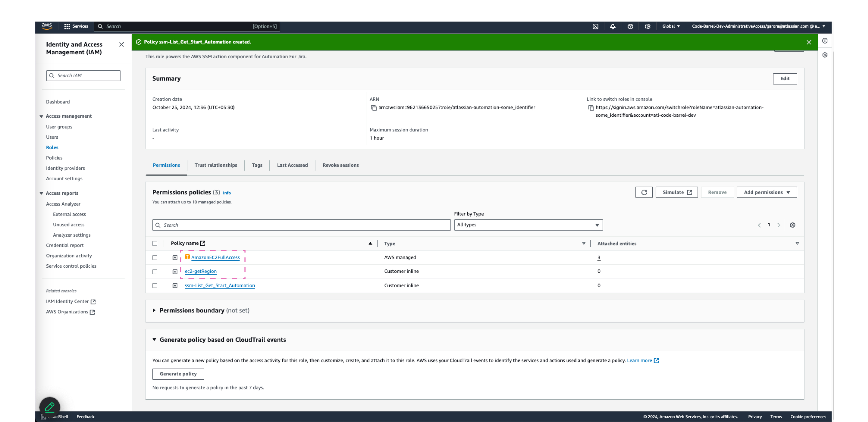Click the attached entities count 3

599,258
